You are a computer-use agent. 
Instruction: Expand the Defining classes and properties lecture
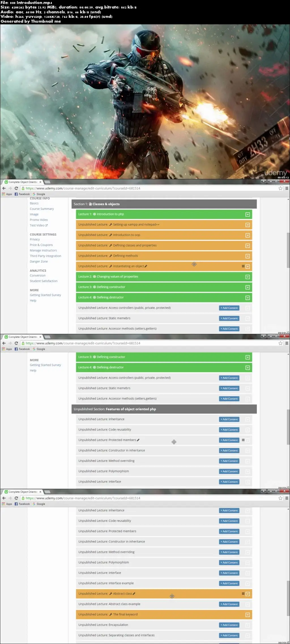pyautogui.click(x=248, y=246)
